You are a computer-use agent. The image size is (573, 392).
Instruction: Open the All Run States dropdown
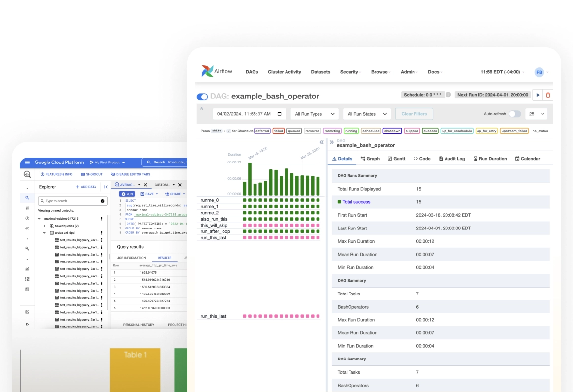tap(367, 114)
